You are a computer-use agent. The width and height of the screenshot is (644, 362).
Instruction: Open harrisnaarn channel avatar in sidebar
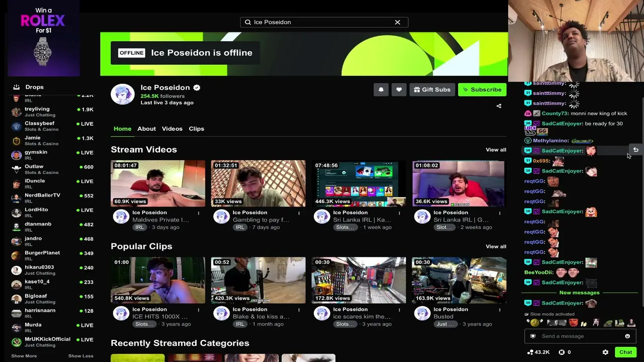point(17,313)
